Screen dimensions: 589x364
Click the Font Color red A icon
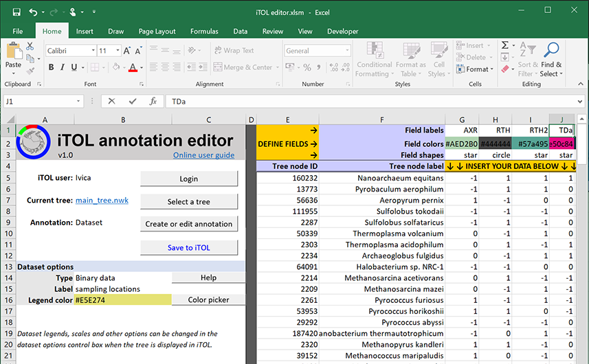[133, 67]
